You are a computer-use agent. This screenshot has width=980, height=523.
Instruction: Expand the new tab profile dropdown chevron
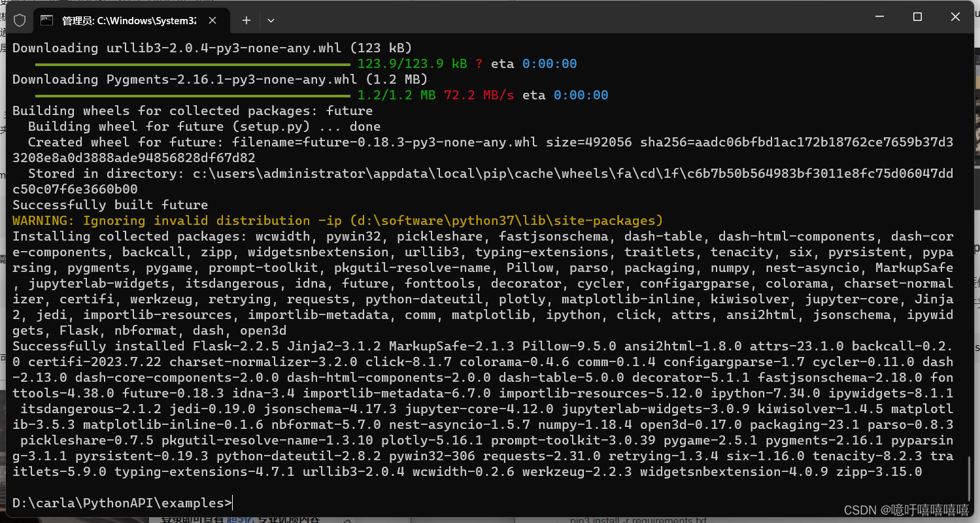271,20
